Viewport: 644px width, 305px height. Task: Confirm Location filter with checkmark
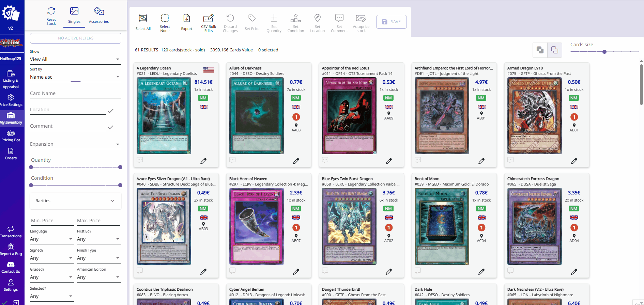point(111,111)
